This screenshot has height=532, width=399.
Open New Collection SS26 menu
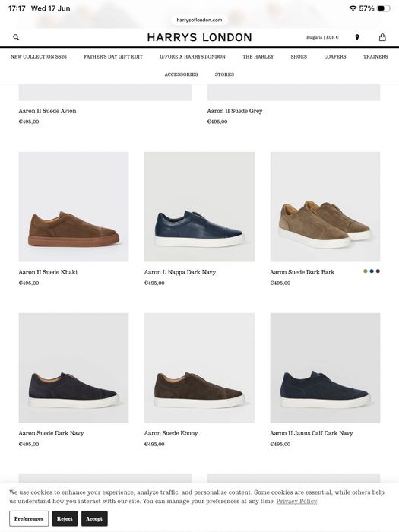tap(39, 57)
